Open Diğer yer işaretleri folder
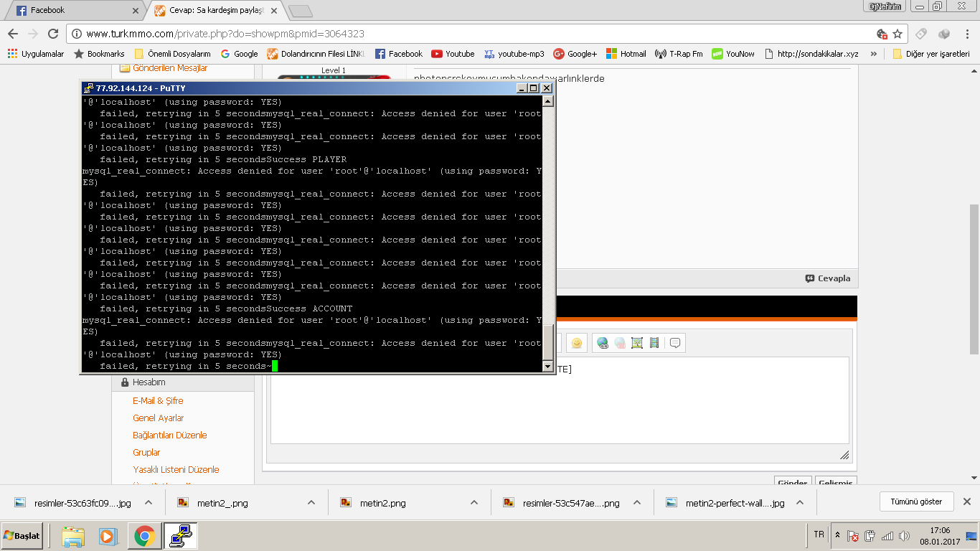980x551 pixels. [931, 54]
